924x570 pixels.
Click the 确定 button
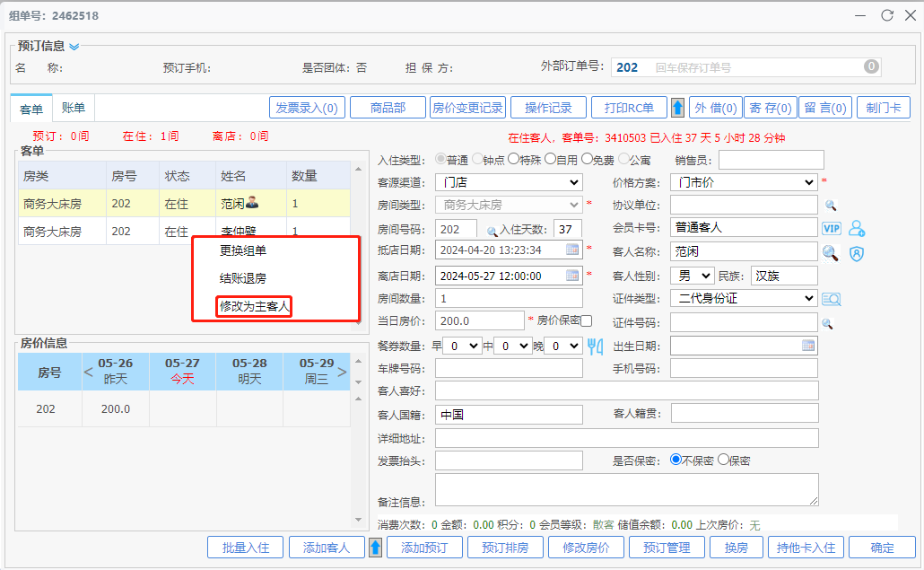882,548
